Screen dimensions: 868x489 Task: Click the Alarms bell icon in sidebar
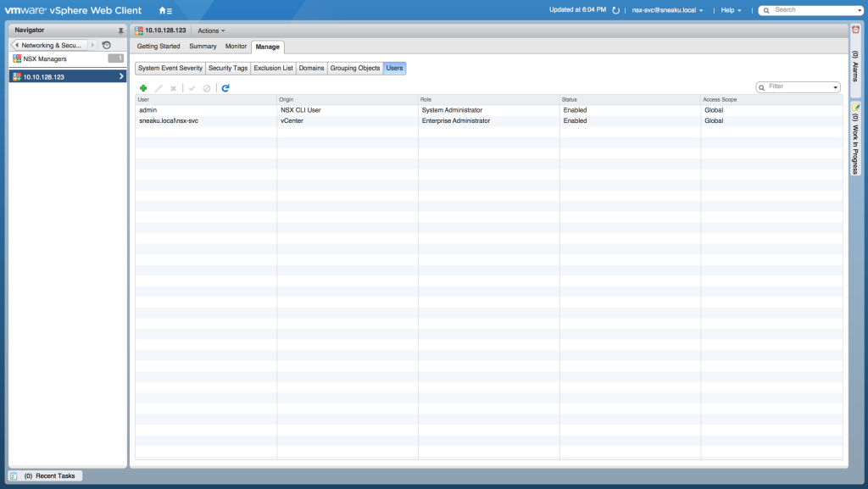[855, 30]
